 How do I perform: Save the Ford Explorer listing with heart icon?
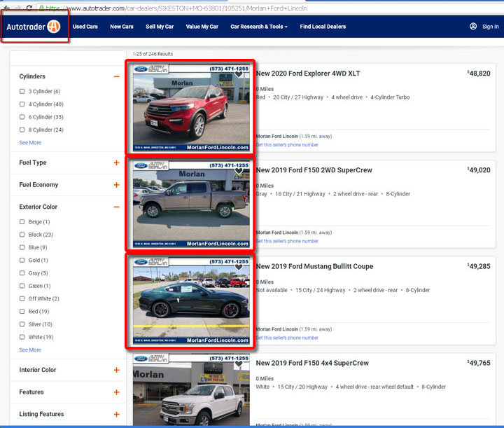pos(239,74)
